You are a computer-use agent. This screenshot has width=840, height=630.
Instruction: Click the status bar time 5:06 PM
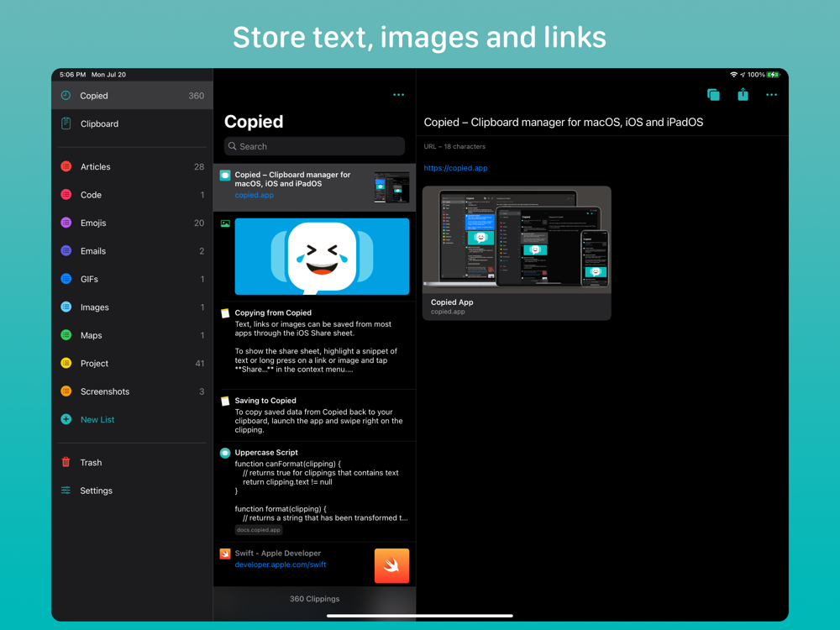(x=73, y=75)
